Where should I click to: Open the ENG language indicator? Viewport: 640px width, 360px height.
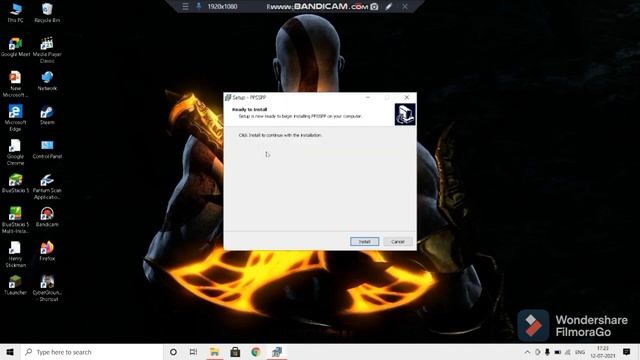(x=580, y=352)
